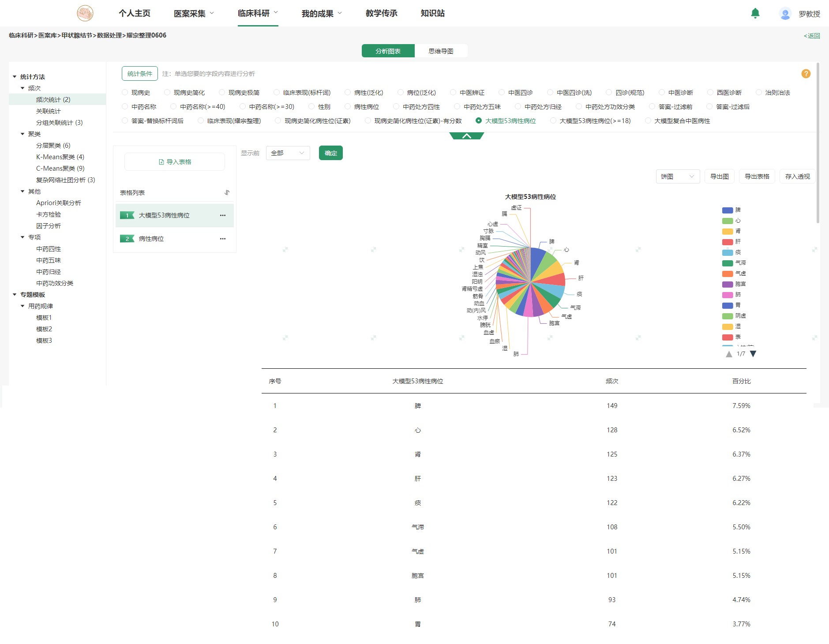
Task: Click the site logo in the header
Action: click(x=85, y=14)
